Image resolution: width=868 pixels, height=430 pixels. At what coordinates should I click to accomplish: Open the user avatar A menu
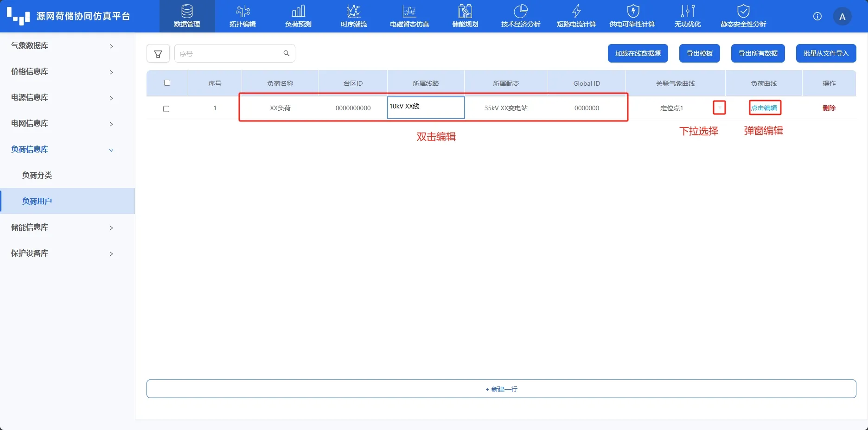coord(842,17)
